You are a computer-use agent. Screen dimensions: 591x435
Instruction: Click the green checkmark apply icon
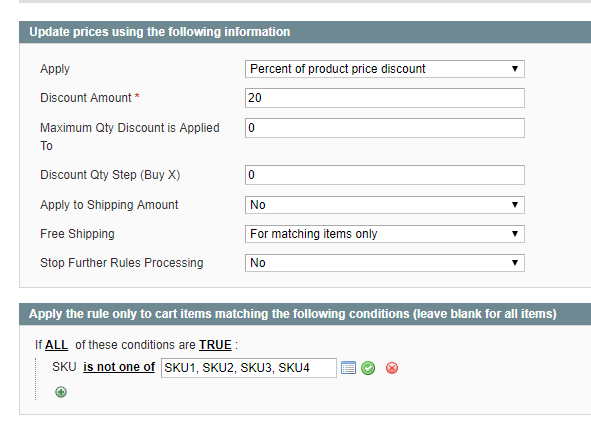click(368, 368)
